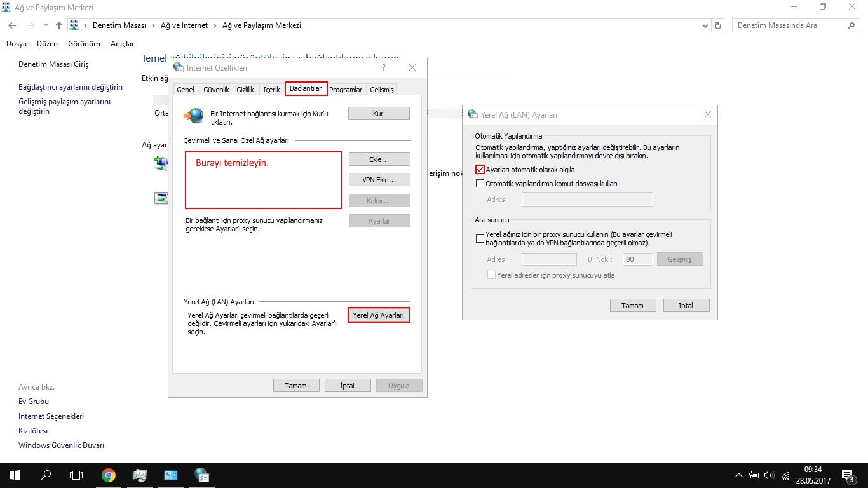This screenshot has height=488, width=868.
Task: Toggle Ayarları otomatik olarak algıla checkbox
Action: [480, 170]
